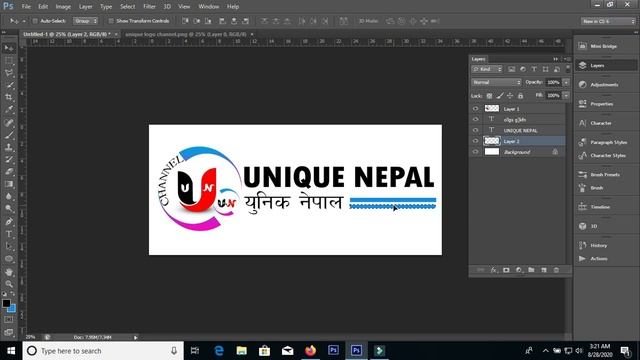640x360 pixels.
Task: Switch to the Untitled-1 document tab
Action: (67, 34)
